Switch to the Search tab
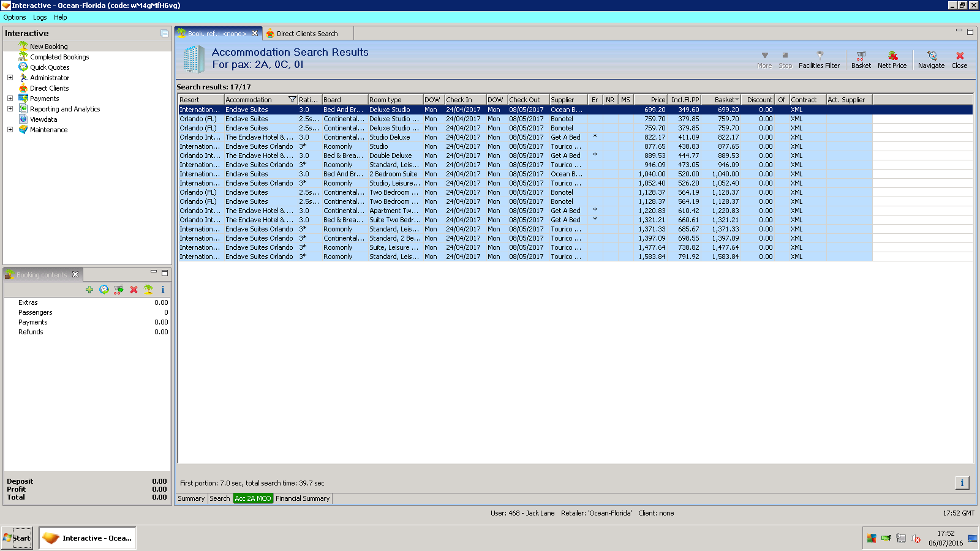Image resolution: width=980 pixels, height=551 pixels. 220,498
